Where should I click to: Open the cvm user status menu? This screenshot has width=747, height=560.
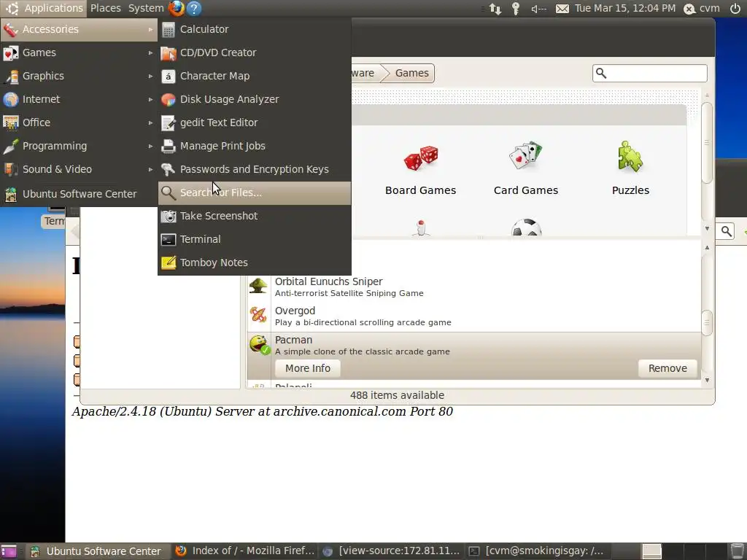702,8
